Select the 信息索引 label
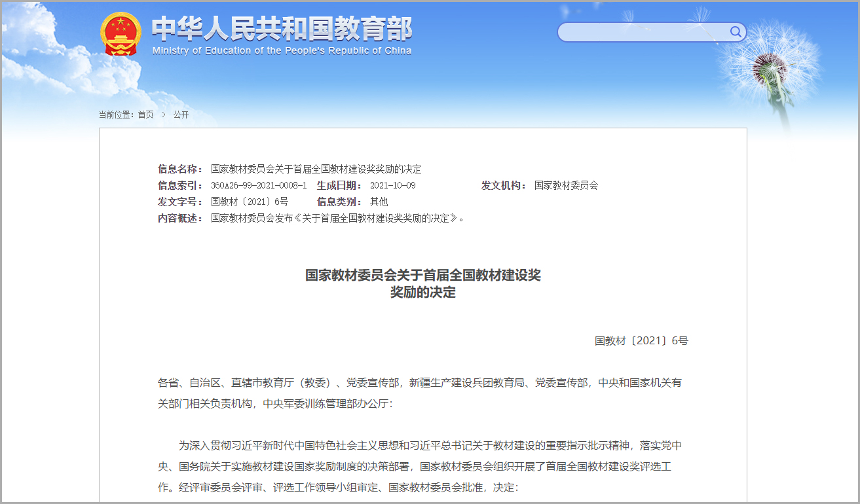 pos(180,185)
